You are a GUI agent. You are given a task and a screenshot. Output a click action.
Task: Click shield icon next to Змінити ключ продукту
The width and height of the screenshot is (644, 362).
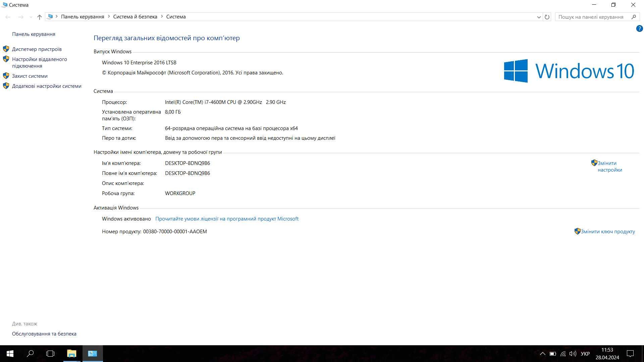pos(577,231)
